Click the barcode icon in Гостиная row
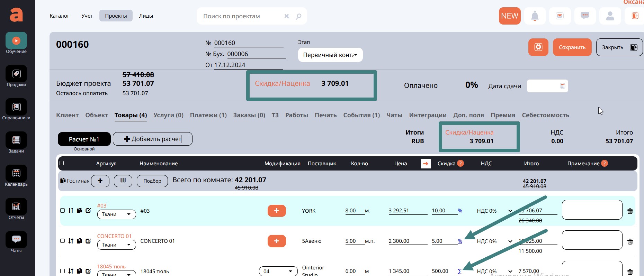 123,181
